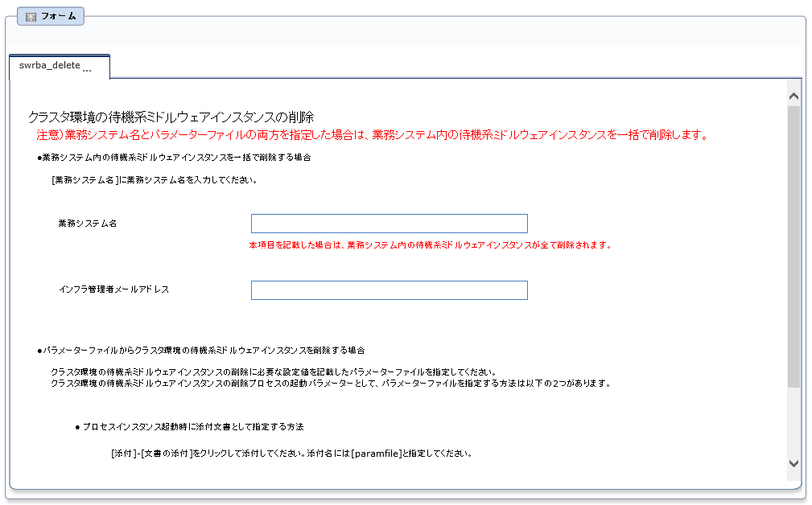Click the red 本項目を記載した場合は note
The width and height of the screenshot is (812, 505).
pos(431,244)
